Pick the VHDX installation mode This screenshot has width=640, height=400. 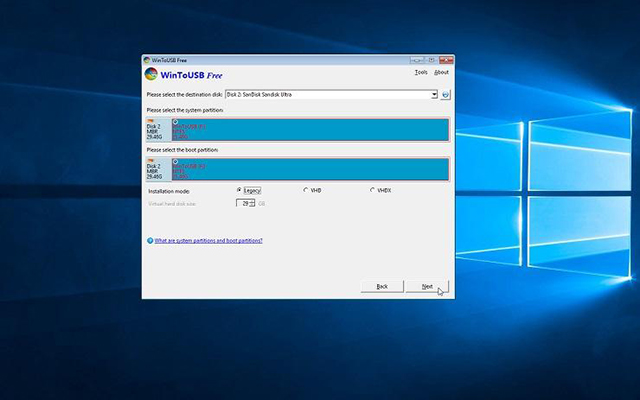[372, 190]
